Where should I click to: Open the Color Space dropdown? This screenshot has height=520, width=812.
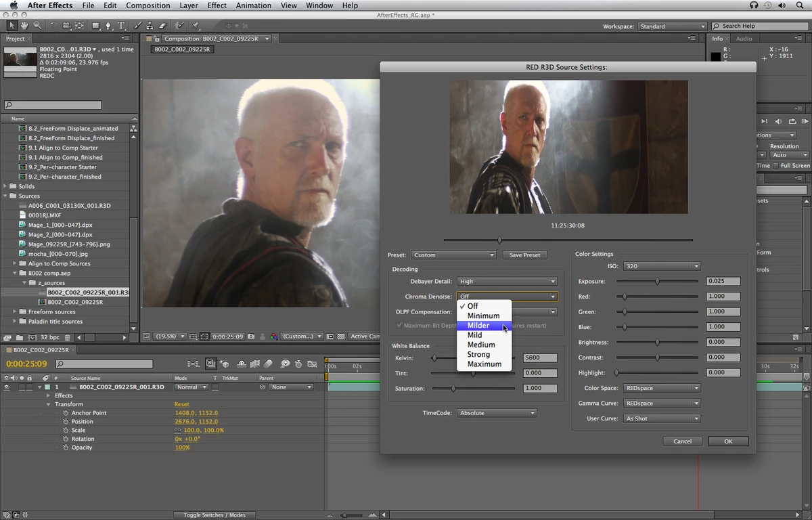(x=661, y=387)
